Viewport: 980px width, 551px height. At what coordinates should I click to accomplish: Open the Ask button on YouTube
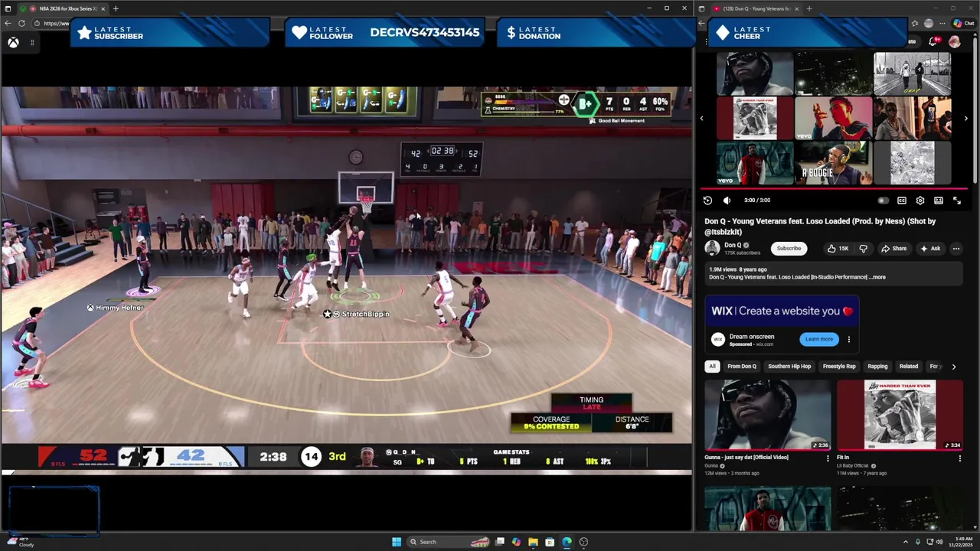pyautogui.click(x=930, y=248)
